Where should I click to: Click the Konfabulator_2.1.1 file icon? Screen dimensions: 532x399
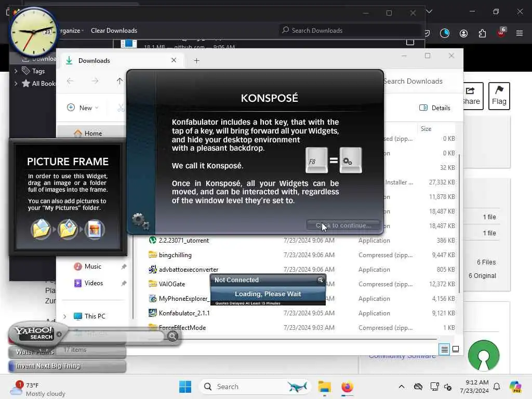pyautogui.click(x=153, y=313)
